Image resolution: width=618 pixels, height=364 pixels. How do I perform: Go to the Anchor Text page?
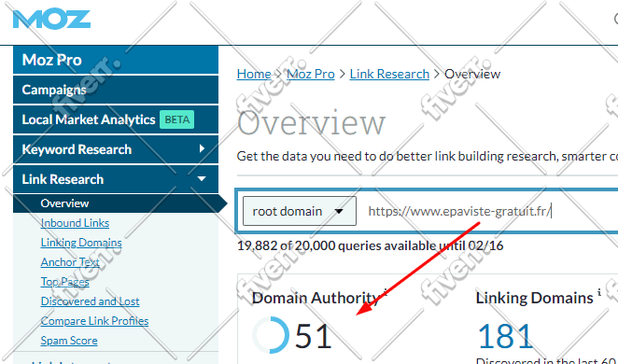tap(70, 262)
